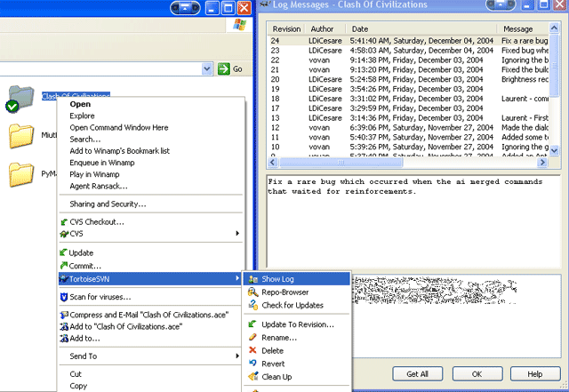The height and width of the screenshot is (392, 569).
Task: Select Update To Revision menu entry
Action: (297, 324)
